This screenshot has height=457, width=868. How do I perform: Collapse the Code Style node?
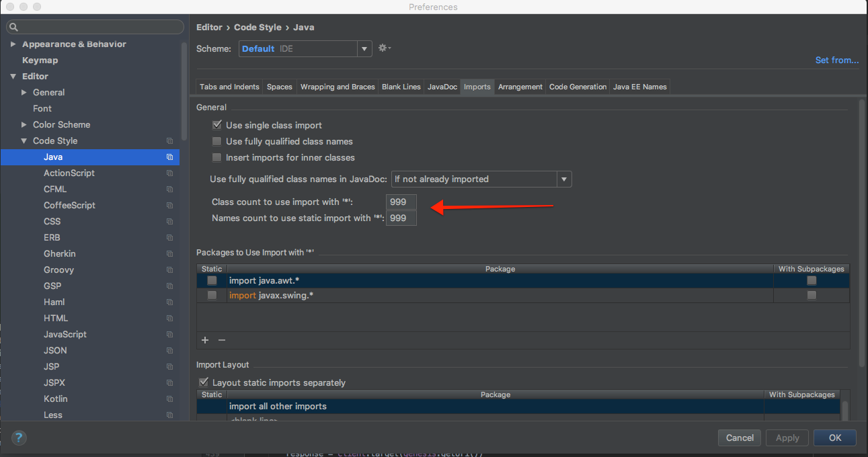[24, 141]
